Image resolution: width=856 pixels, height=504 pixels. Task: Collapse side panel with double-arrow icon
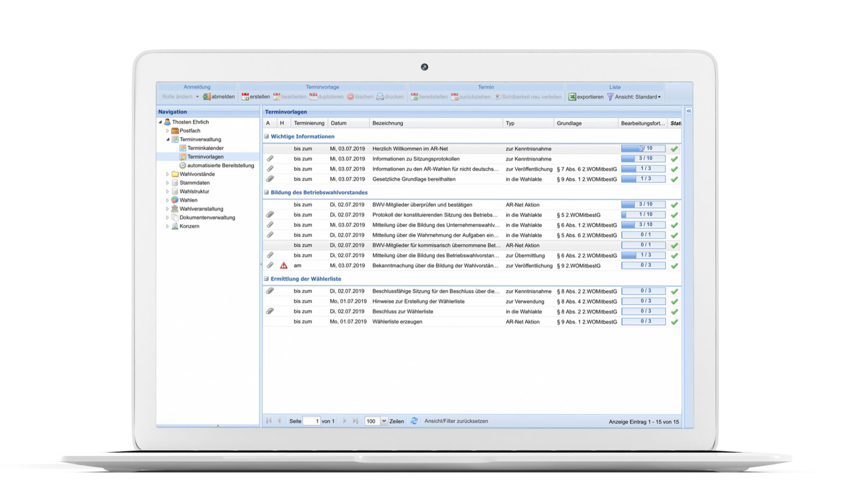point(689,111)
